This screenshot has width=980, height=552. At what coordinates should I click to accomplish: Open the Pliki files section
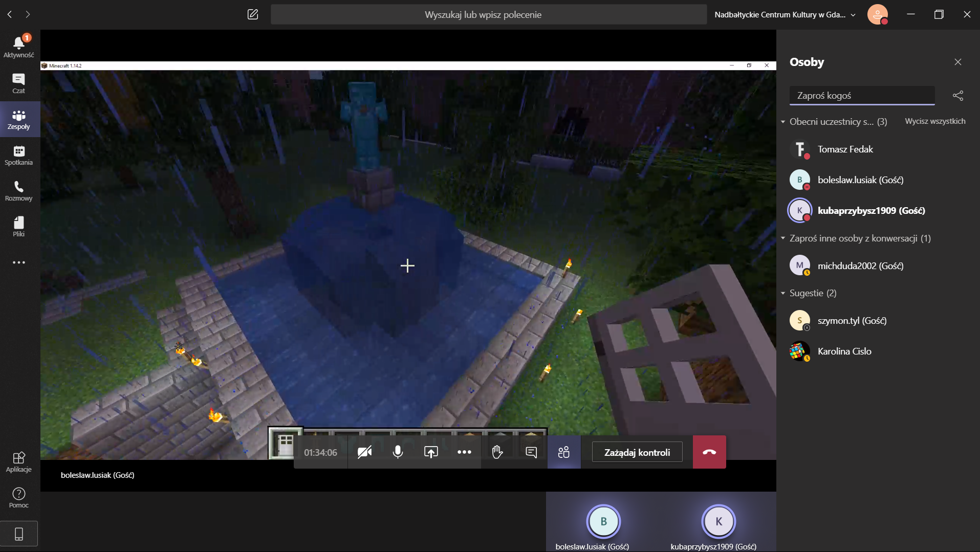pyautogui.click(x=19, y=227)
